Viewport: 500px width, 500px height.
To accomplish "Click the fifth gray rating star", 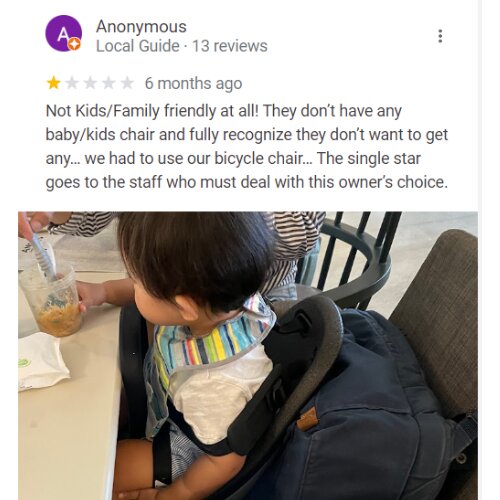I will click(127, 83).
